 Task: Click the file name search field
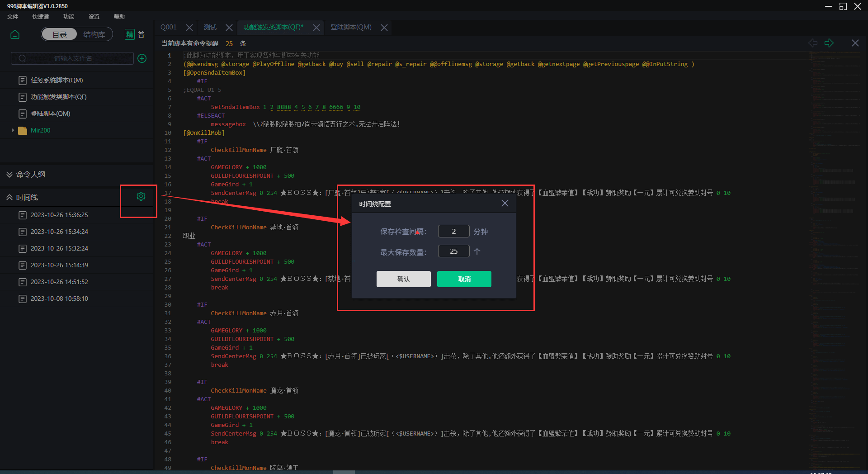[72, 58]
